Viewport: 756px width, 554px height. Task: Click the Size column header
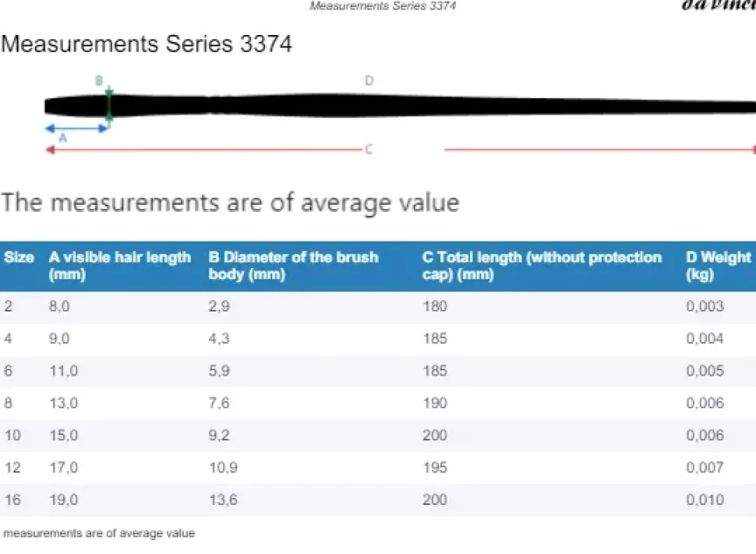pyautogui.click(x=19, y=258)
